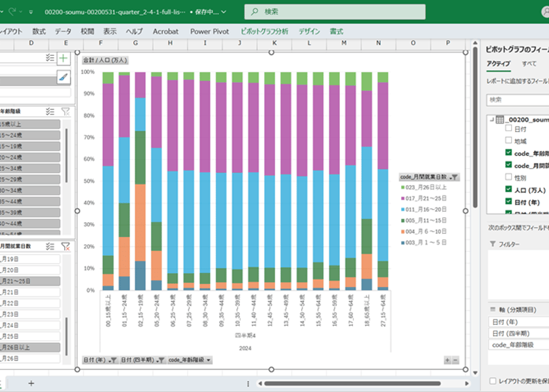Select the _月19日 slicer item

pyautogui.click(x=30, y=259)
